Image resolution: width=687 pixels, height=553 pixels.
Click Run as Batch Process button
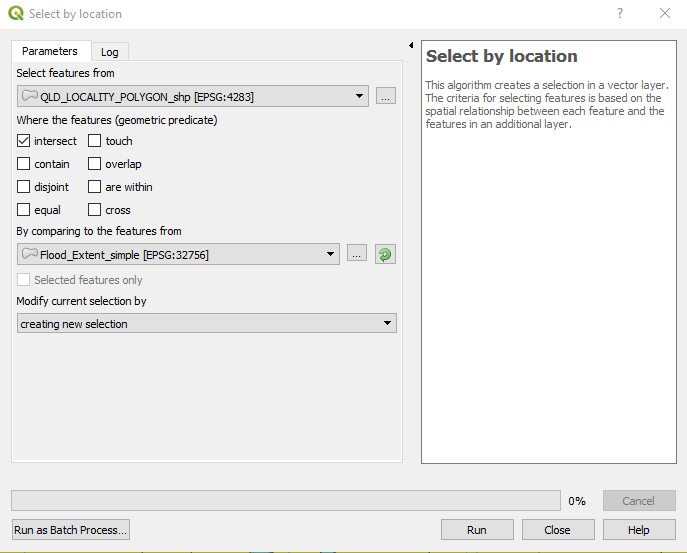point(70,530)
